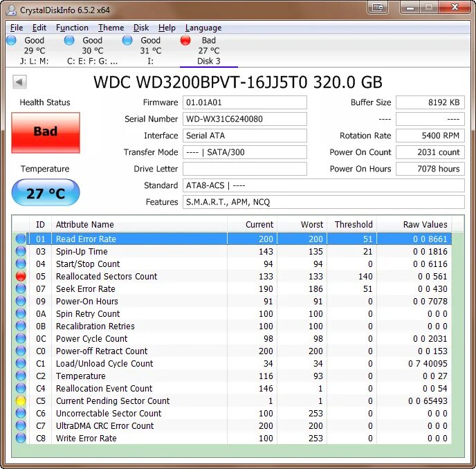This screenshot has width=476, height=469.
Task: Click raw value 0 7 40095
Action: (x=428, y=363)
